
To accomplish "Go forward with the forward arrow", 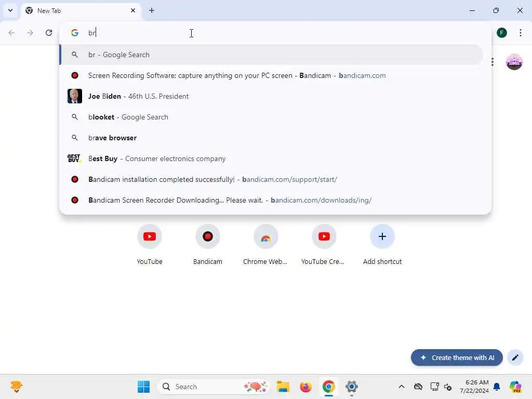I will tap(30, 33).
